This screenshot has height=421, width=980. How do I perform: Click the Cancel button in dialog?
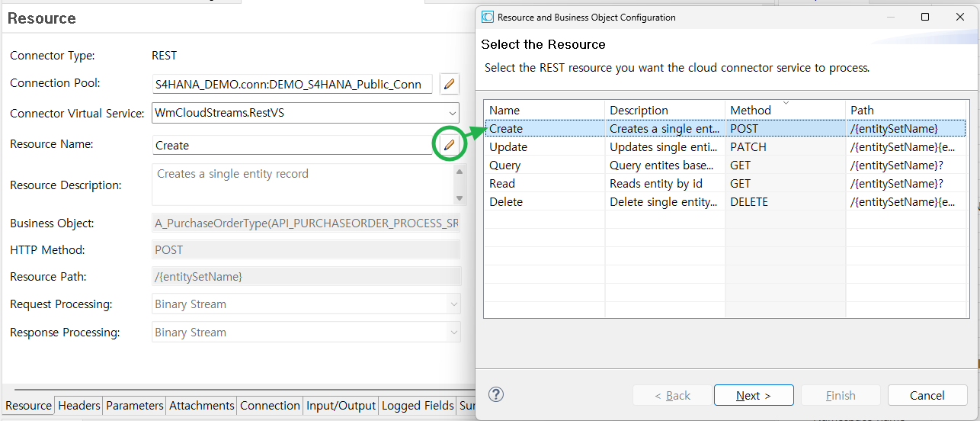[927, 395]
